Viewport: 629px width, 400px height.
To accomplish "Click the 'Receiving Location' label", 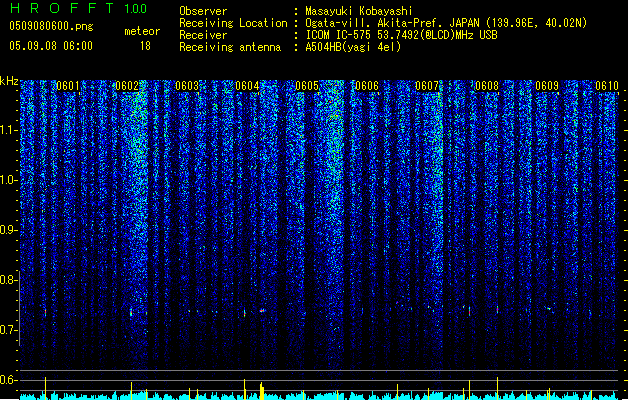I will click(233, 23).
